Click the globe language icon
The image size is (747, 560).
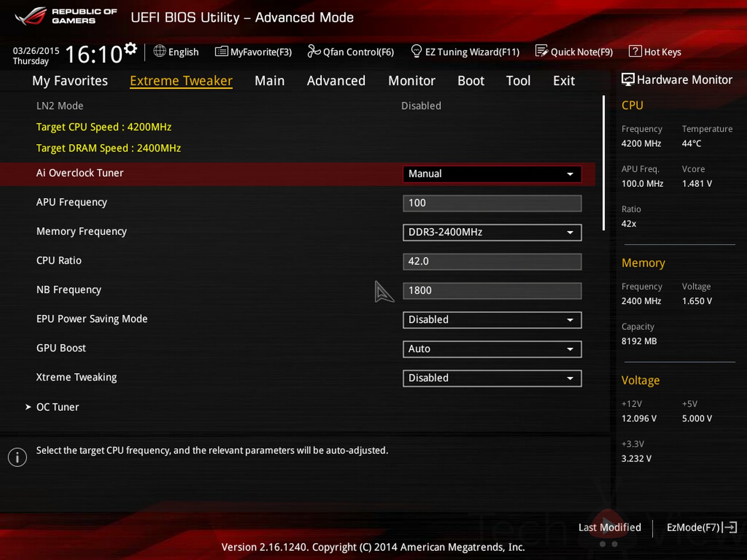coord(160,51)
